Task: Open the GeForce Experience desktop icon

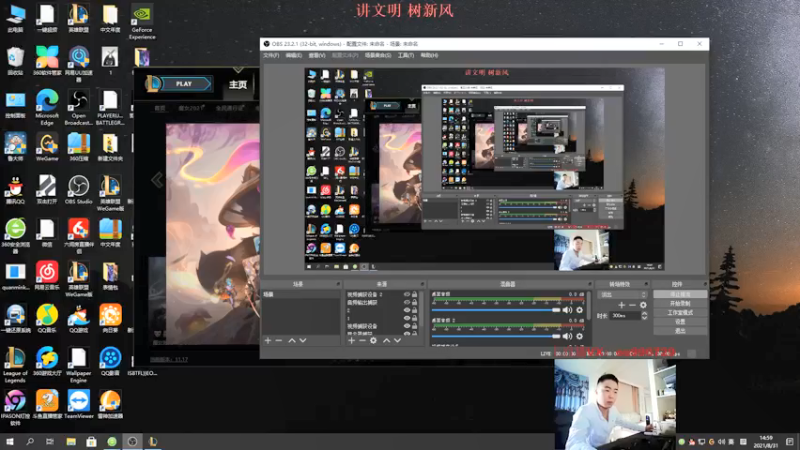Action: 142,21
